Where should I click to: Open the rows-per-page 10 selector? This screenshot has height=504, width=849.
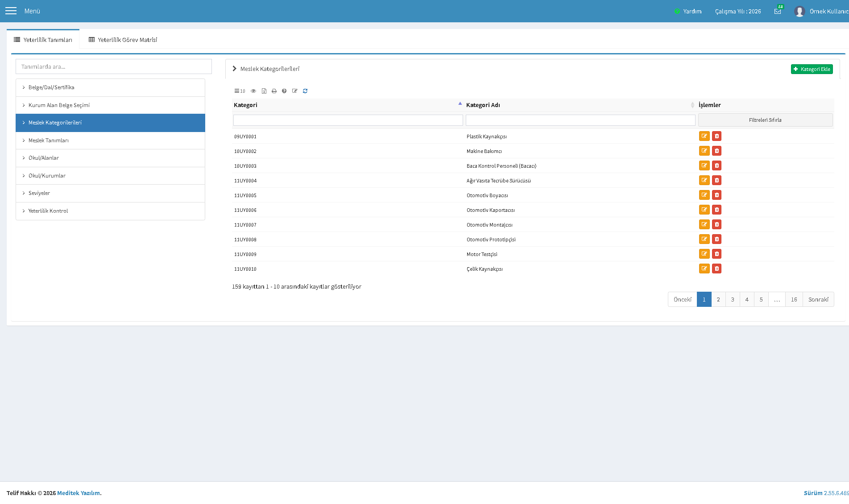coord(240,91)
